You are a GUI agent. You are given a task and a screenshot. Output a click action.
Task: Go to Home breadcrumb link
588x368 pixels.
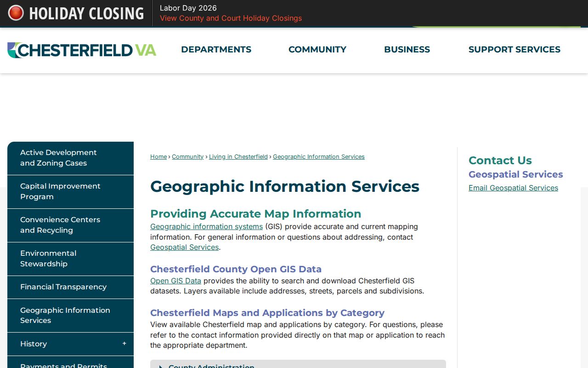(158, 157)
